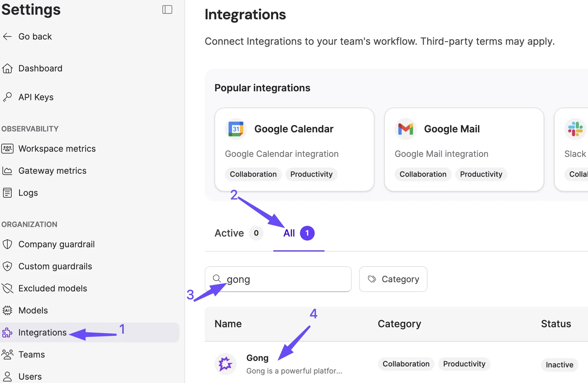The height and width of the screenshot is (383, 588).
Task: Click the Google Mail logo icon
Action: 406,129
